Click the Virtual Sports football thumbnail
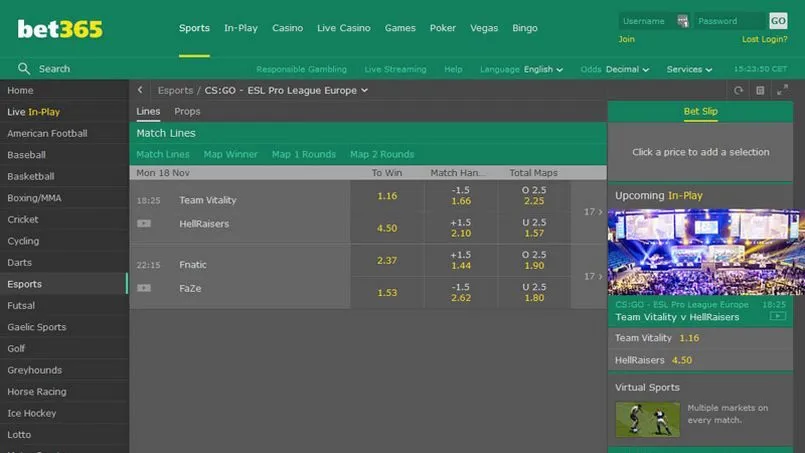The width and height of the screenshot is (805, 453). (x=647, y=419)
